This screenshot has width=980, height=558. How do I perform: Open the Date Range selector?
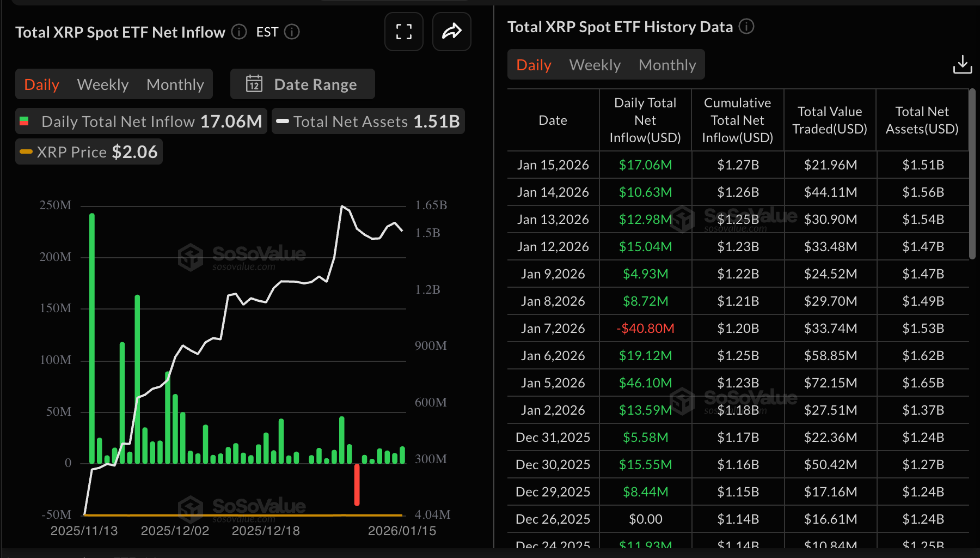pyautogui.click(x=315, y=84)
